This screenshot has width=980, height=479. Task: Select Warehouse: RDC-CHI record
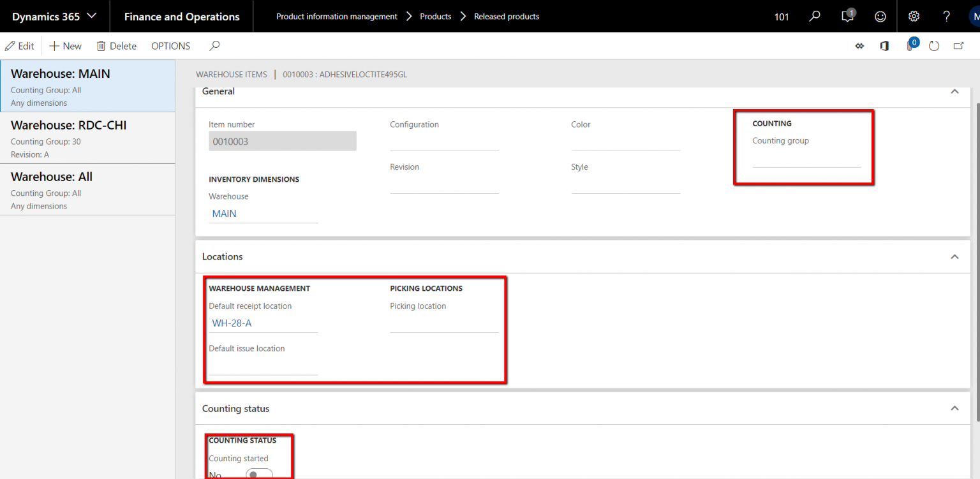pos(88,138)
